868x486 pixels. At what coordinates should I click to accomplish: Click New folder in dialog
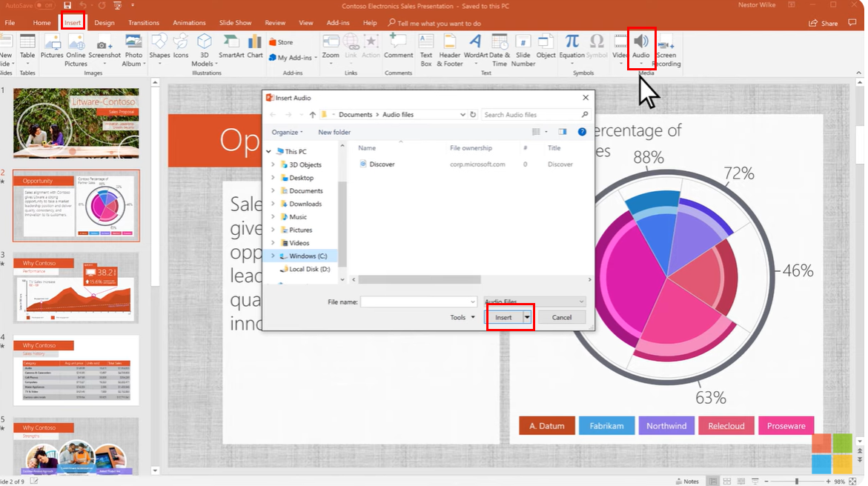pos(334,133)
